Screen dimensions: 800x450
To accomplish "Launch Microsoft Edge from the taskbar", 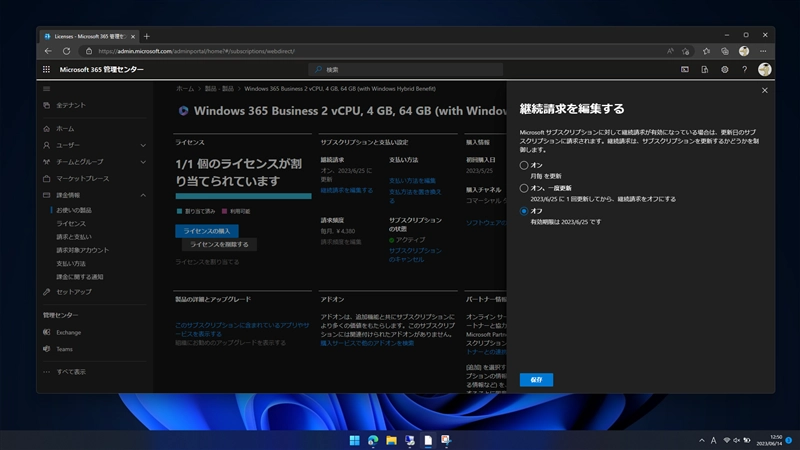I will [x=373, y=440].
